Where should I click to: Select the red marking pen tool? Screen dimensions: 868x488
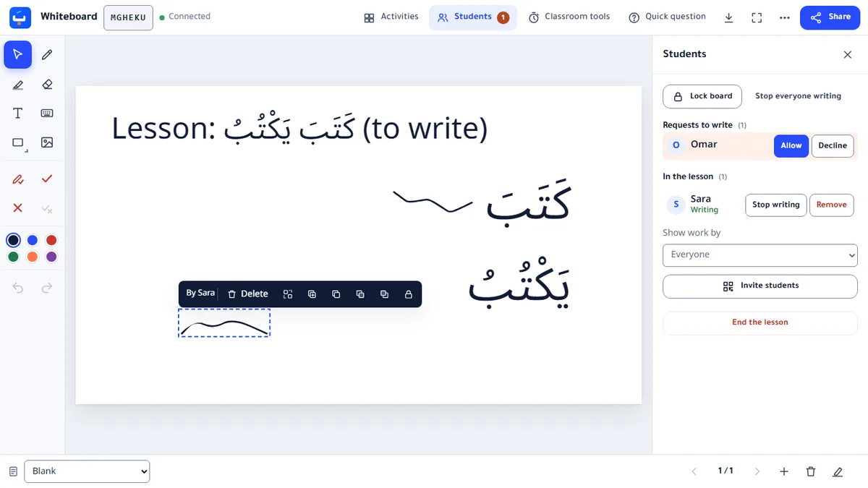coord(18,179)
